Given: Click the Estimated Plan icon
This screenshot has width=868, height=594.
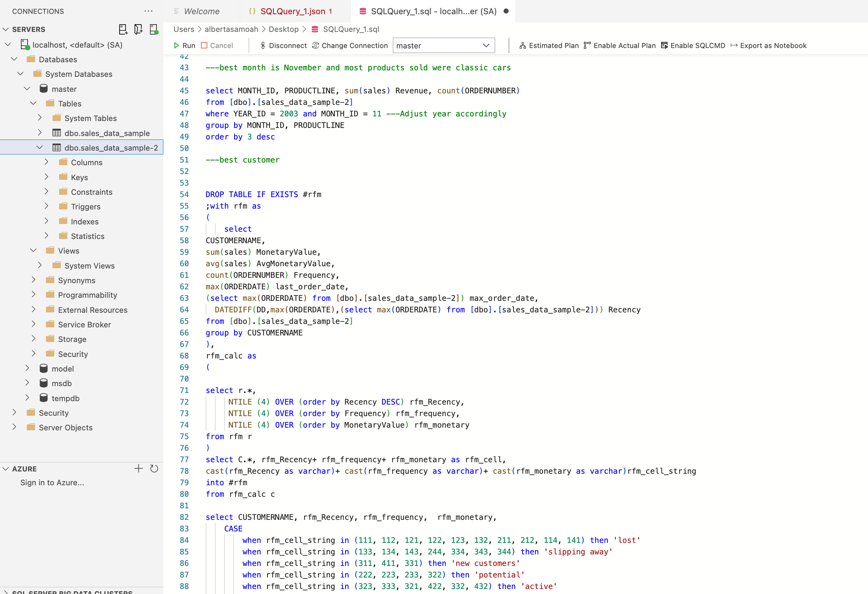Looking at the screenshot, I should [x=523, y=45].
